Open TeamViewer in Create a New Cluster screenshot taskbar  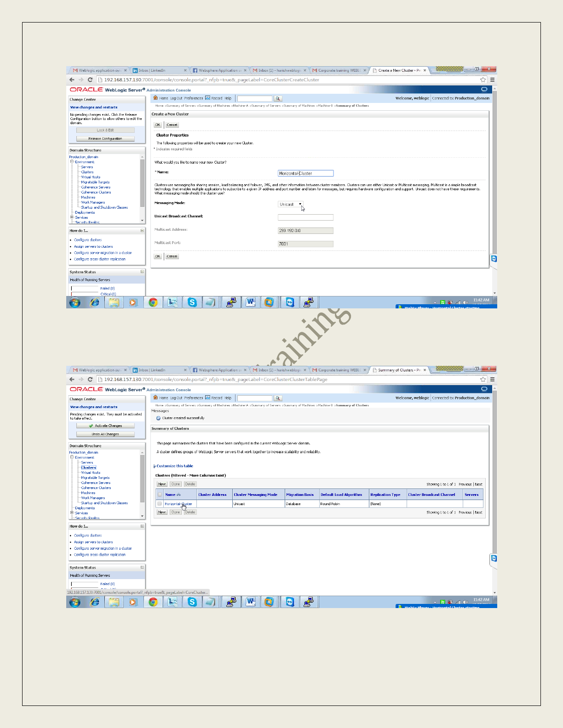pos(290,302)
